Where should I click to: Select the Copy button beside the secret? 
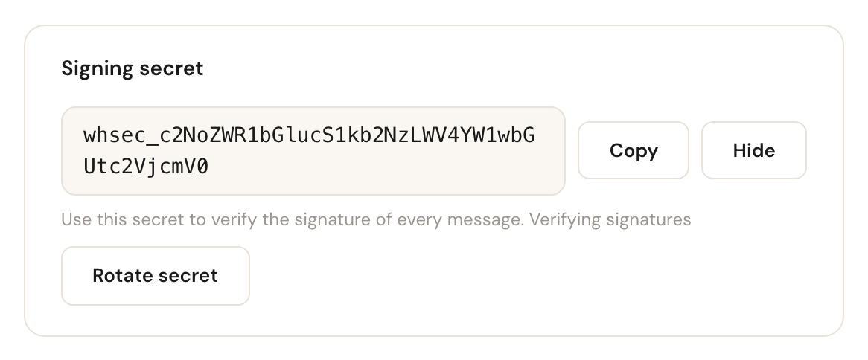[x=634, y=150]
